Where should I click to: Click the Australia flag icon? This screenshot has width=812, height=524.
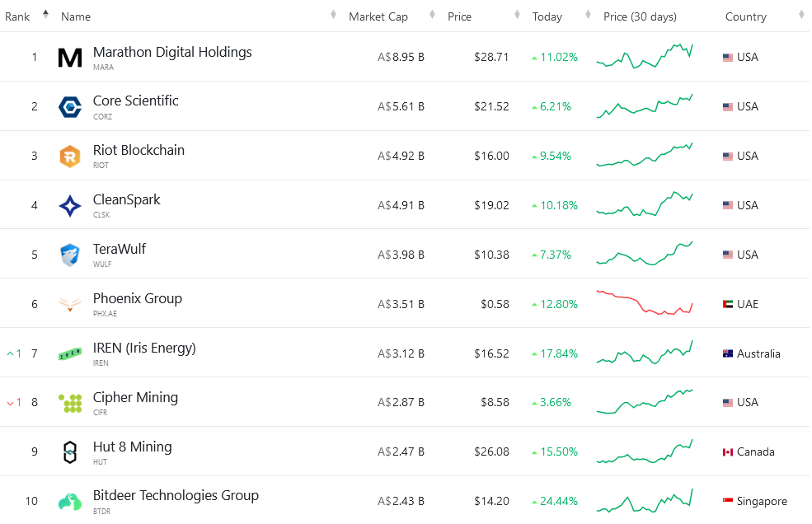pos(728,353)
